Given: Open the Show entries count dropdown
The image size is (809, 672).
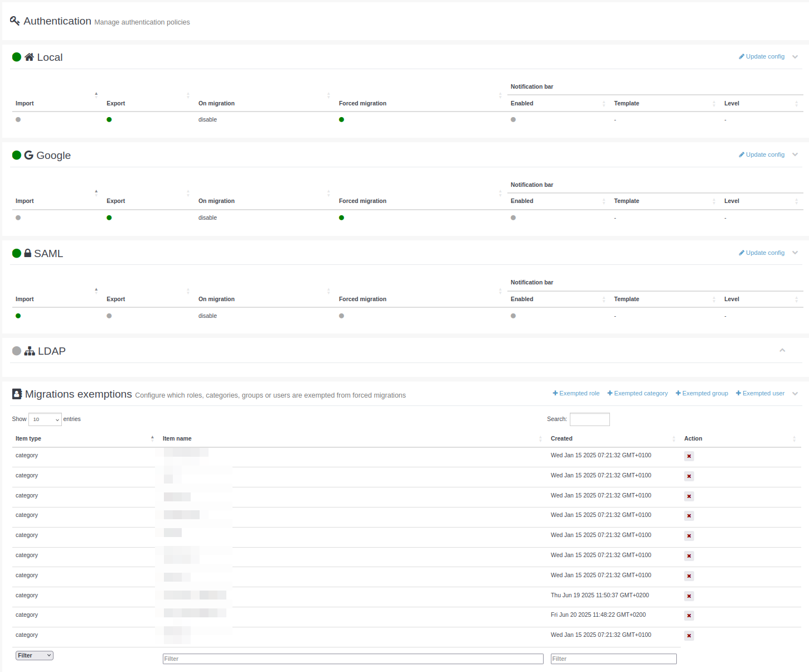Looking at the screenshot, I should coord(45,419).
